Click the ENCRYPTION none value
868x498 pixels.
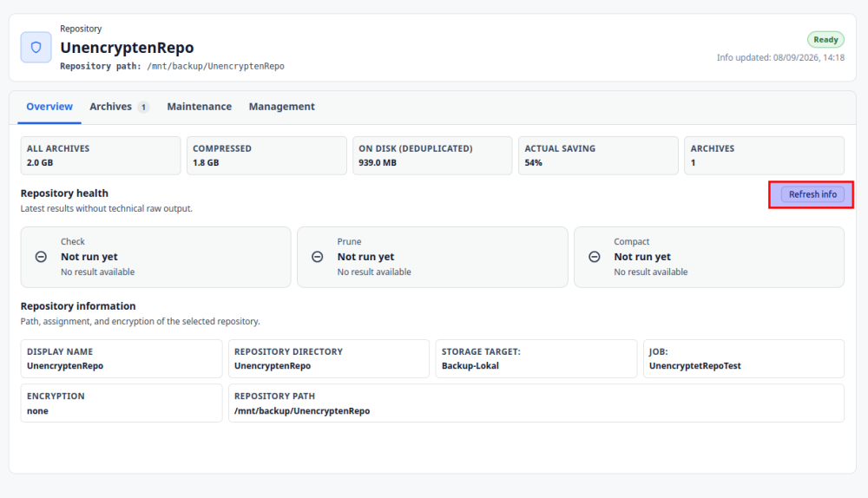37,411
